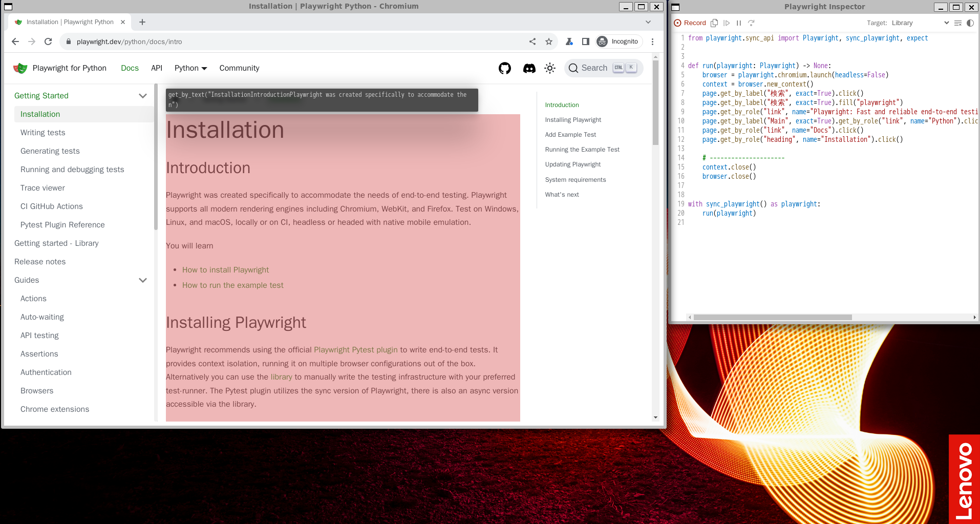Reload the Chromium page
This screenshot has width=980, height=524.
(48, 41)
